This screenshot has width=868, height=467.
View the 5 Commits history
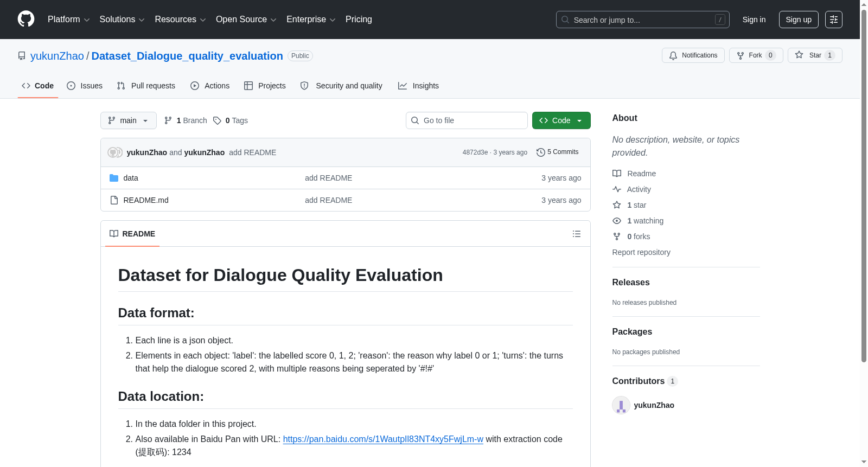coord(557,152)
